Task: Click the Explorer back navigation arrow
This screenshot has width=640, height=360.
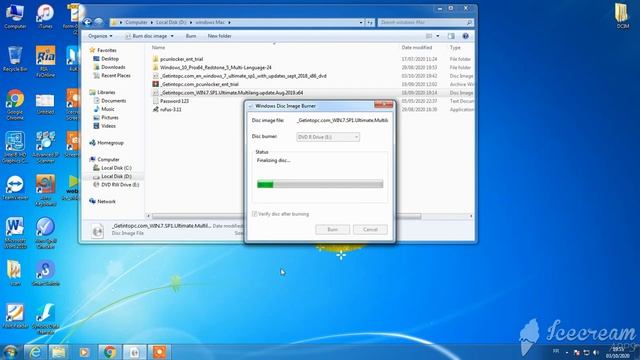Action: [x=87, y=22]
